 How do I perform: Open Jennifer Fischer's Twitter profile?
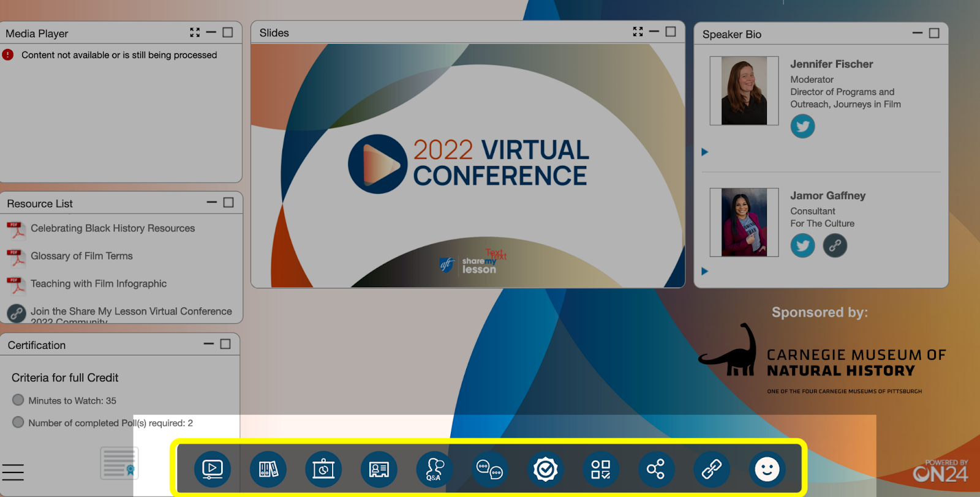click(x=802, y=127)
